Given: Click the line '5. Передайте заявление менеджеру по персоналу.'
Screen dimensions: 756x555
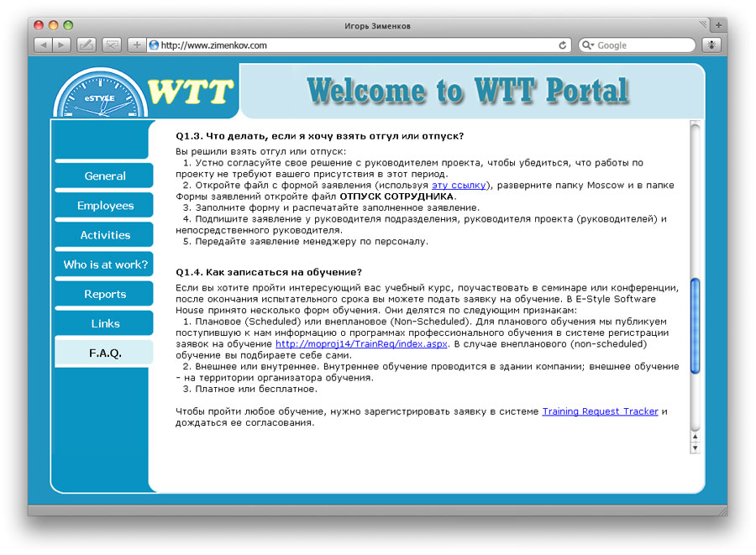Looking at the screenshot, I should (x=305, y=242).
